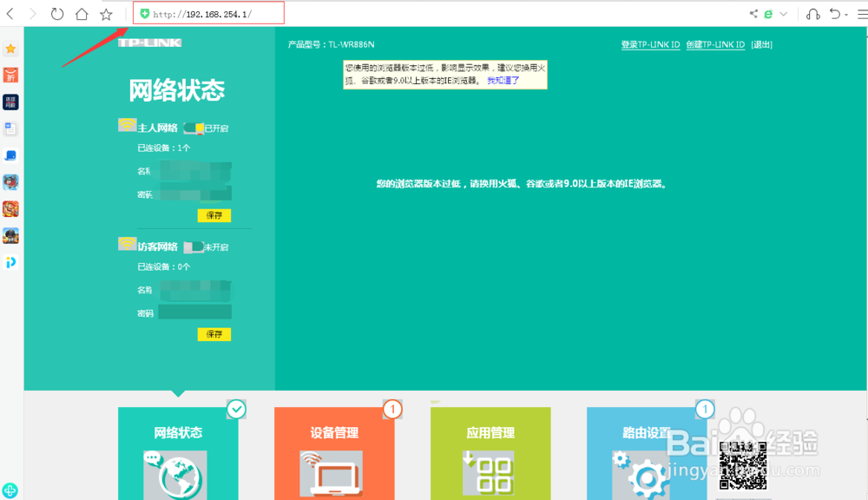Click the TP-LINK logo

(x=149, y=43)
